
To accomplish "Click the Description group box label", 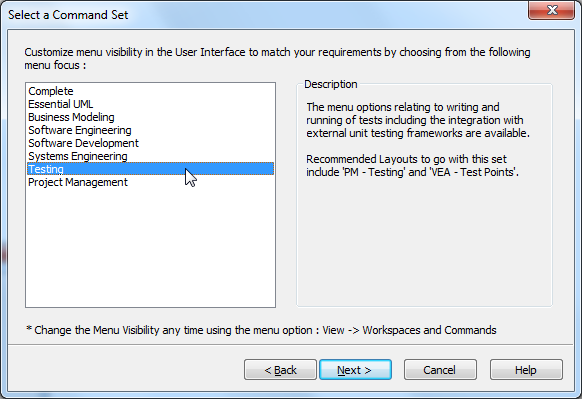I will point(331,84).
